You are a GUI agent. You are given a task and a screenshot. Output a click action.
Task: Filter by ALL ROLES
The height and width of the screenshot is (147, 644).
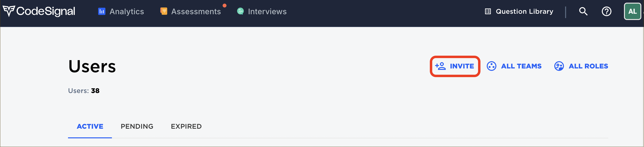tap(588, 66)
